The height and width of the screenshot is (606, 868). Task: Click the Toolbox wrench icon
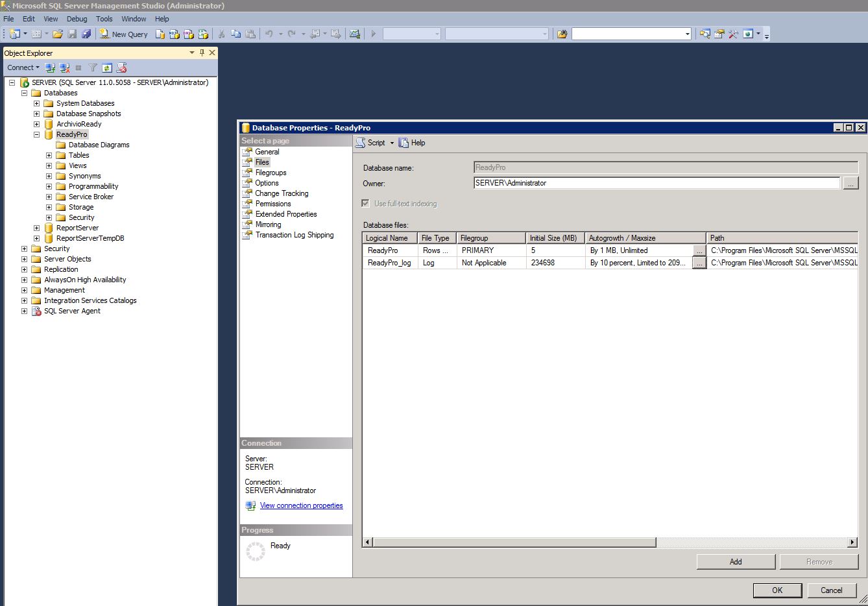point(733,34)
